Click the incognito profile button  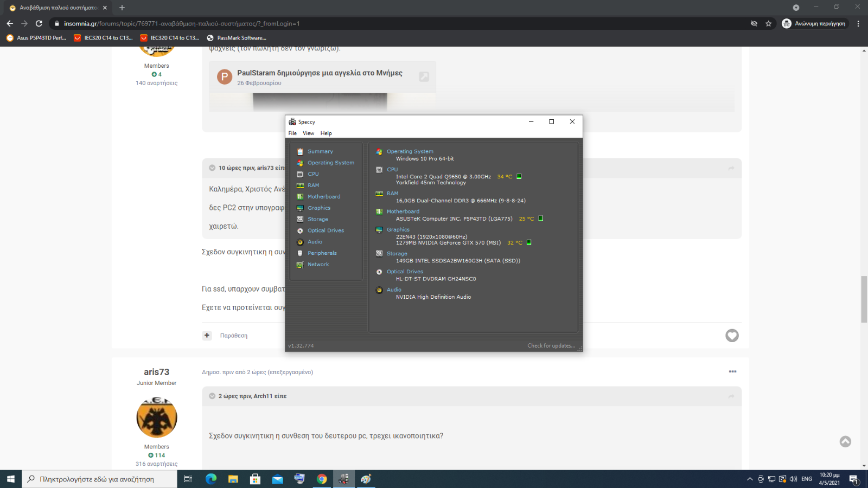(814, 23)
